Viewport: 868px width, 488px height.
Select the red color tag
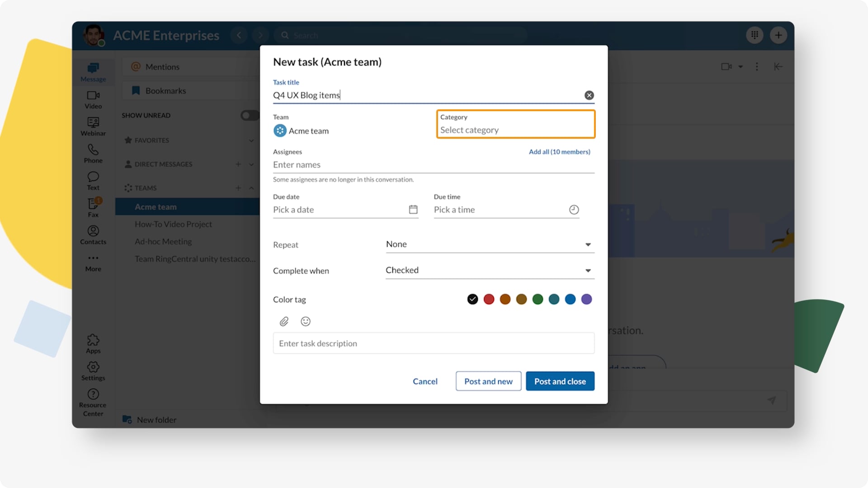pos(489,299)
